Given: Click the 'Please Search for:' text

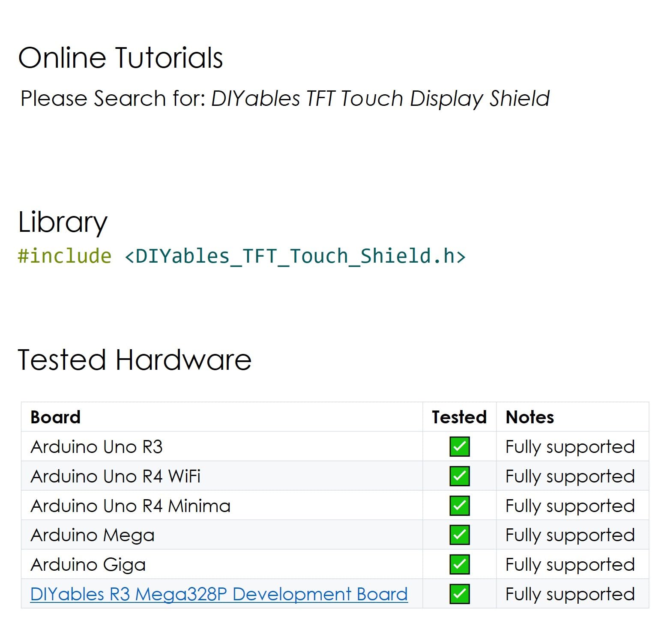Looking at the screenshot, I should click(114, 99).
